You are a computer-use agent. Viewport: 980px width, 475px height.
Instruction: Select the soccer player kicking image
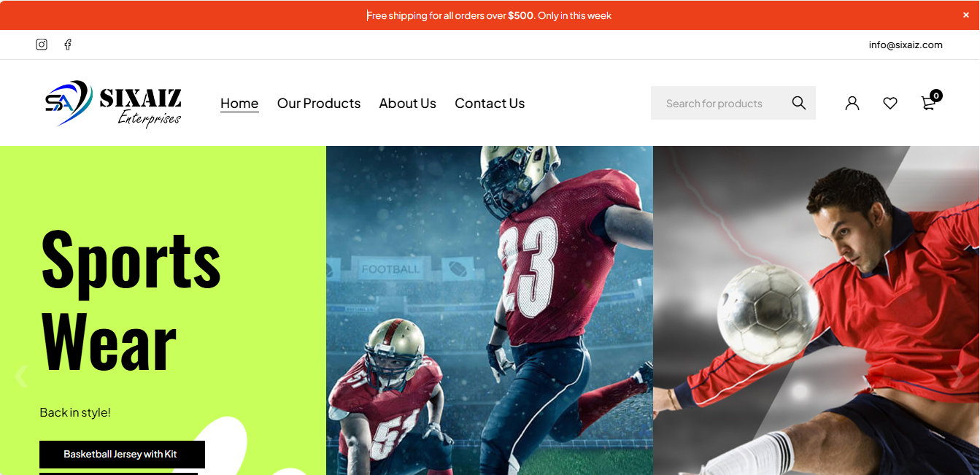pyautogui.click(x=817, y=310)
